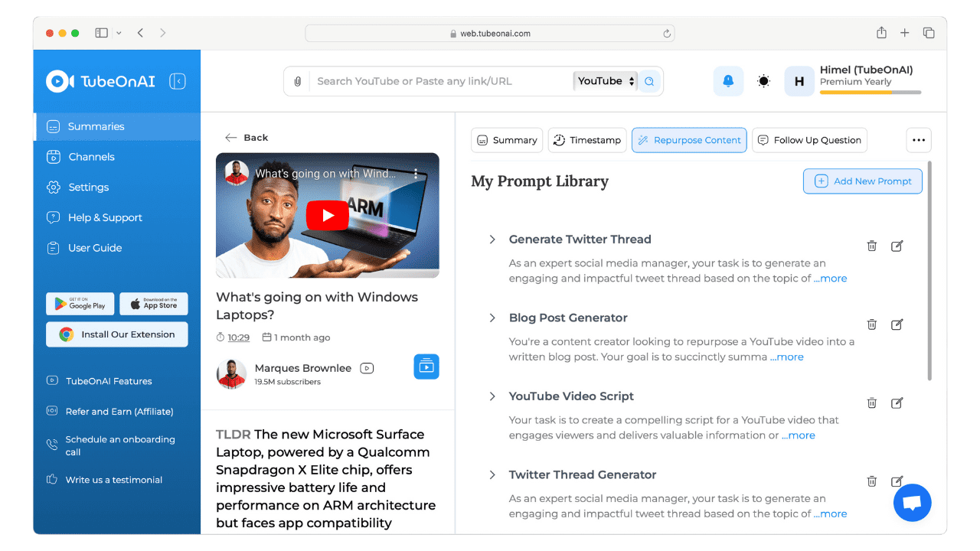980x551 pixels.
Task: Click the search YouTube input field
Action: (440, 81)
